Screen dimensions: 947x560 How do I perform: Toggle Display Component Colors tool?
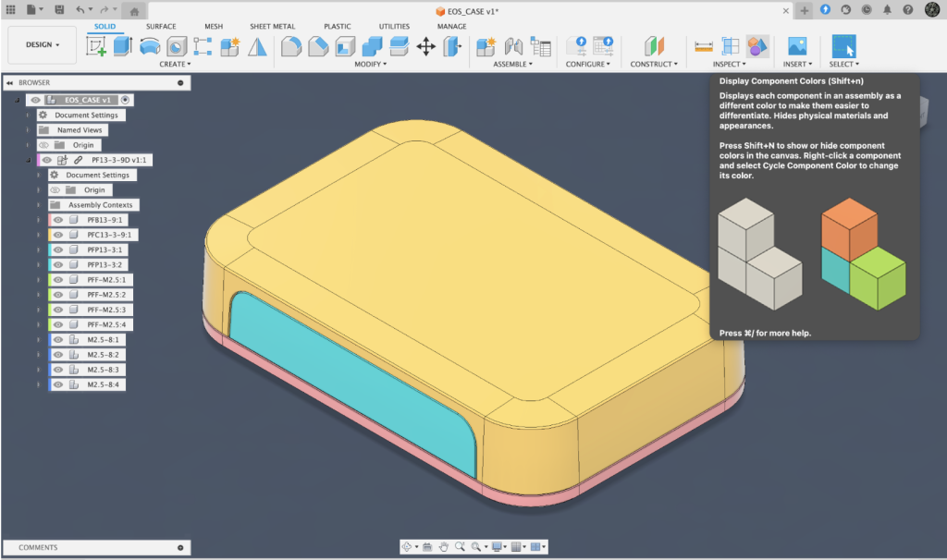coord(757,46)
